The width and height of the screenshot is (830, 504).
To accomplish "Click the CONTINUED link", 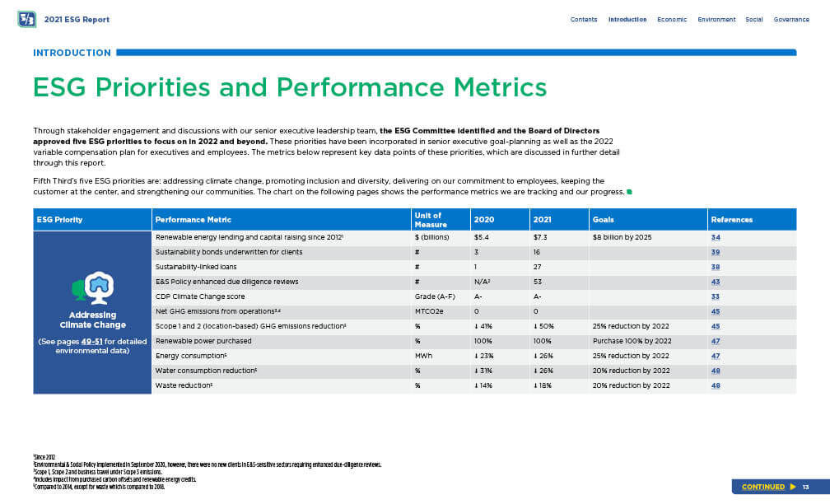I will click(762, 487).
